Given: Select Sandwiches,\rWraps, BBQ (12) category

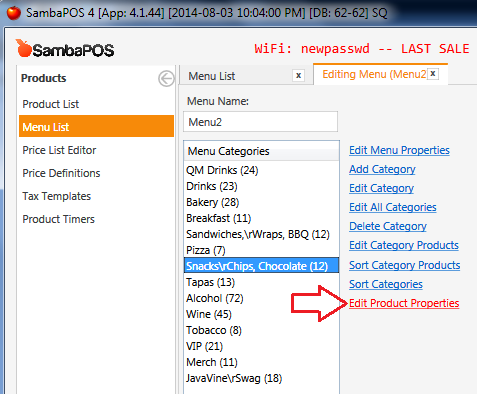Looking at the screenshot, I should (261, 234).
